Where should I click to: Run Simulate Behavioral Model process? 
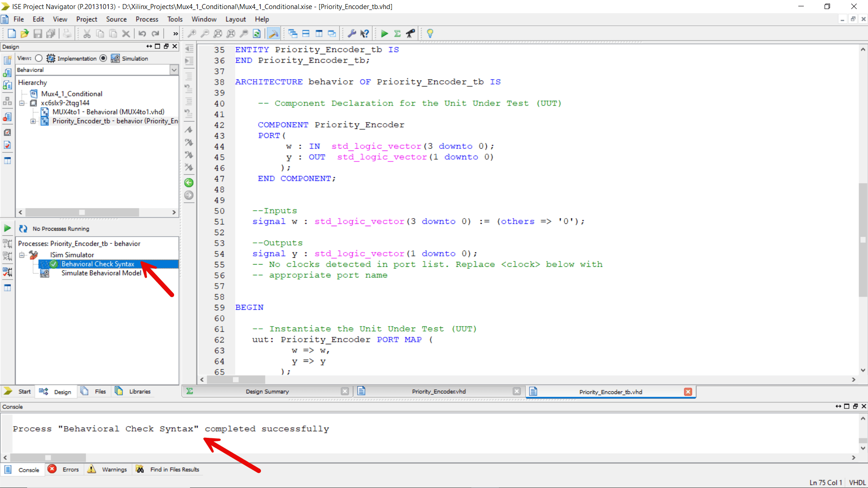[101, 273]
